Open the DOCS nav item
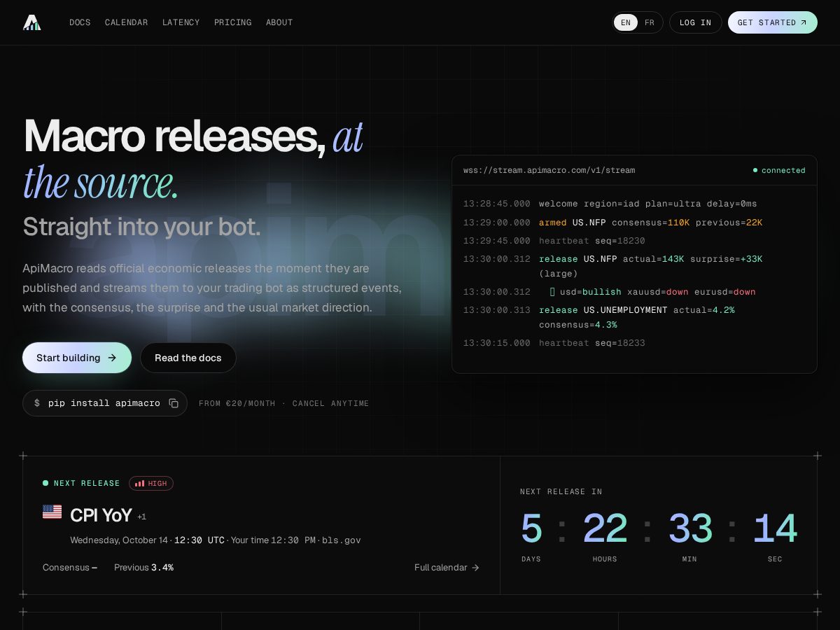The image size is (840, 630). point(80,22)
